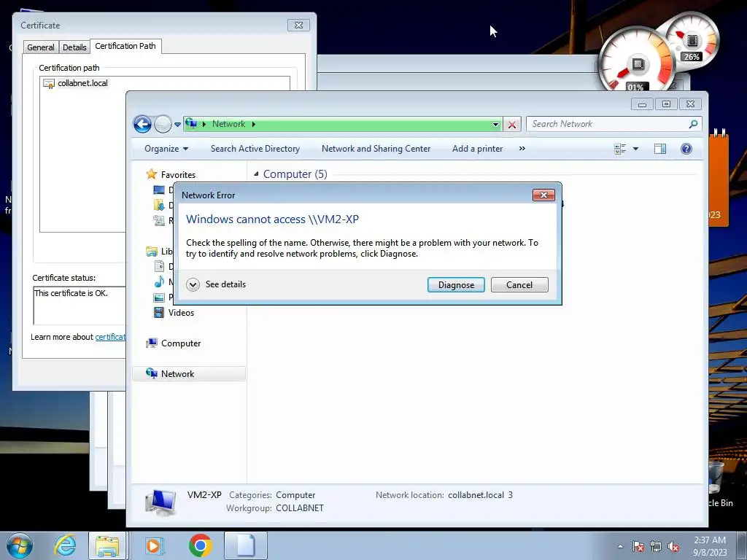Select Certification Path tab
The height and width of the screenshot is (560, 747).
[125, 46]
